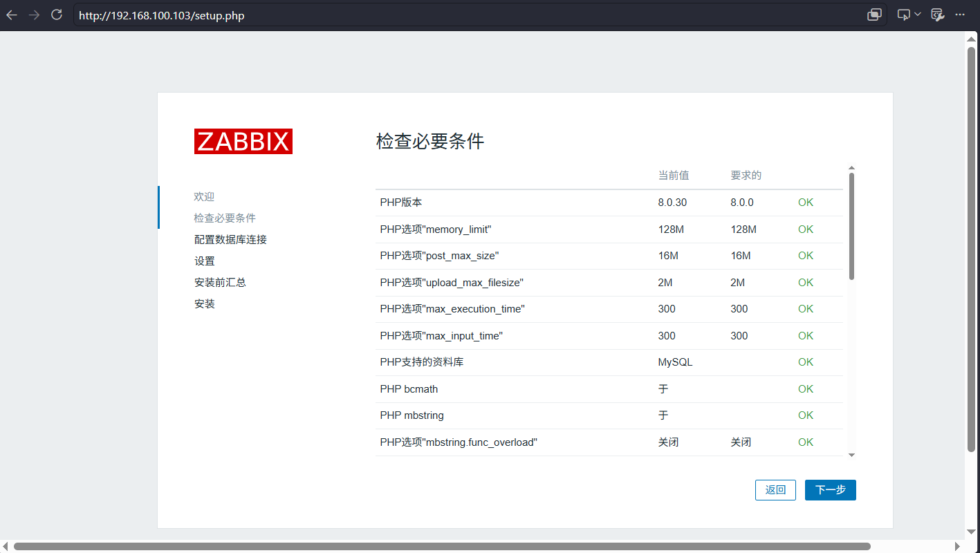Screen dimensions: 980x553
Task: Click the PHP选项"upload_max_filesize" row label
Action: coord(452,283)
